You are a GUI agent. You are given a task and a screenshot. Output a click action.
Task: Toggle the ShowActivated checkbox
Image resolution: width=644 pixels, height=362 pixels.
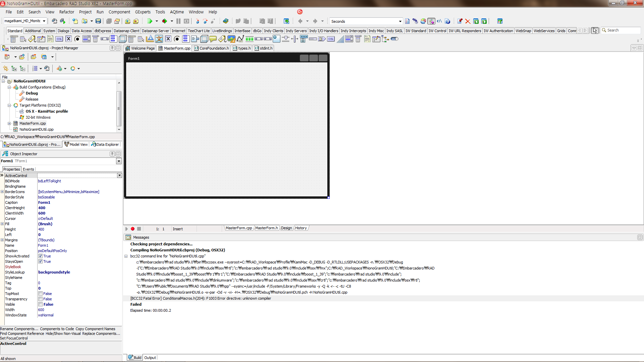click(x=40, y=256)
